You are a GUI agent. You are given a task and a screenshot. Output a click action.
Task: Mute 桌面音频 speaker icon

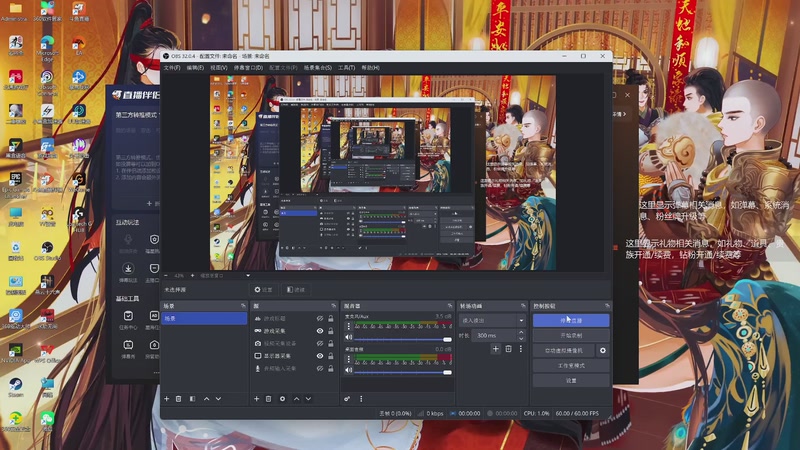[349, 370]
